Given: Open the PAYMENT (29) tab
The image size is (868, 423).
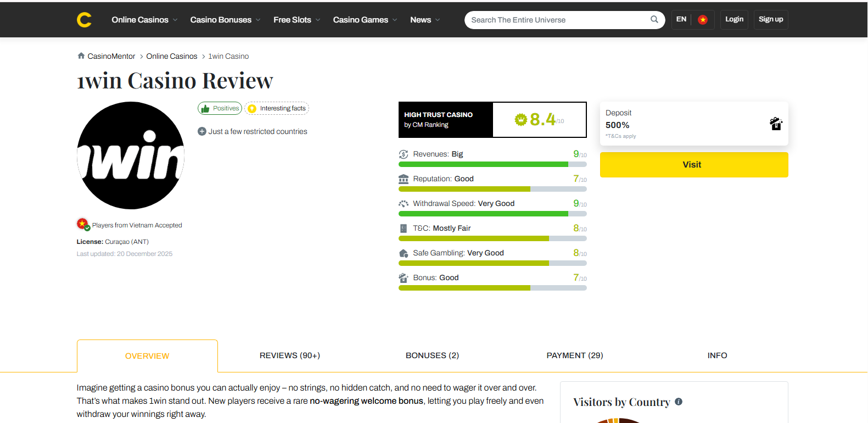Looking at the screenshot, I should coord(575,355).
